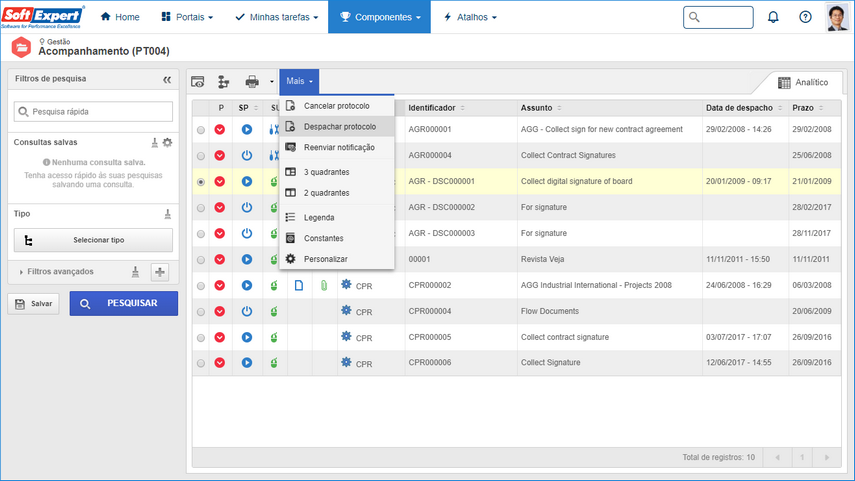
Task: Click the Salvar button
Action: point(34,304)
